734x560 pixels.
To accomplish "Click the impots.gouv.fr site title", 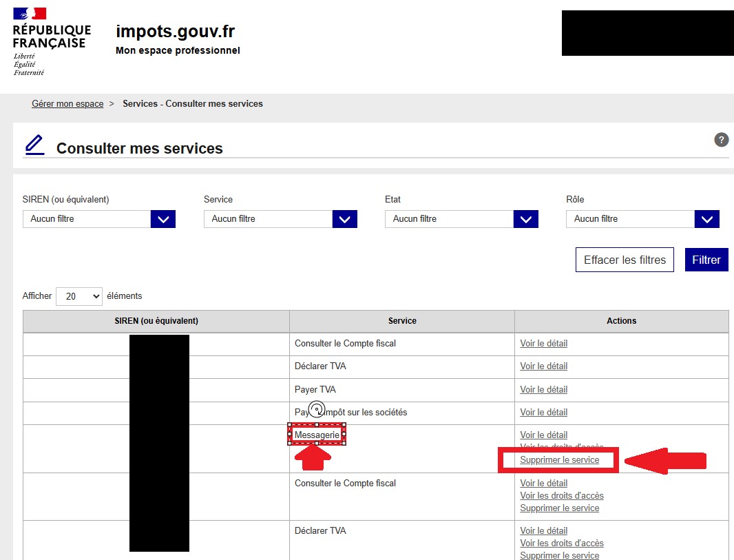I will point(176,31).
